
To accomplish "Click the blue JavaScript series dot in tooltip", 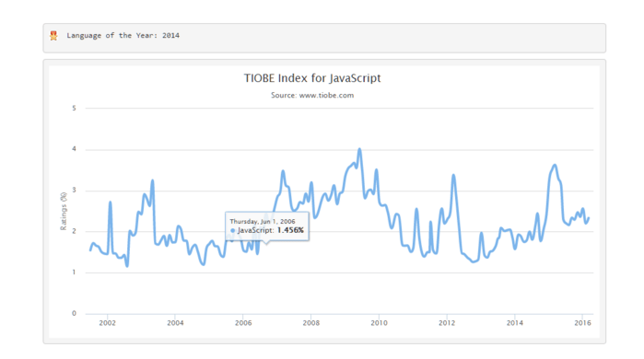I will [x=233, y=230].
